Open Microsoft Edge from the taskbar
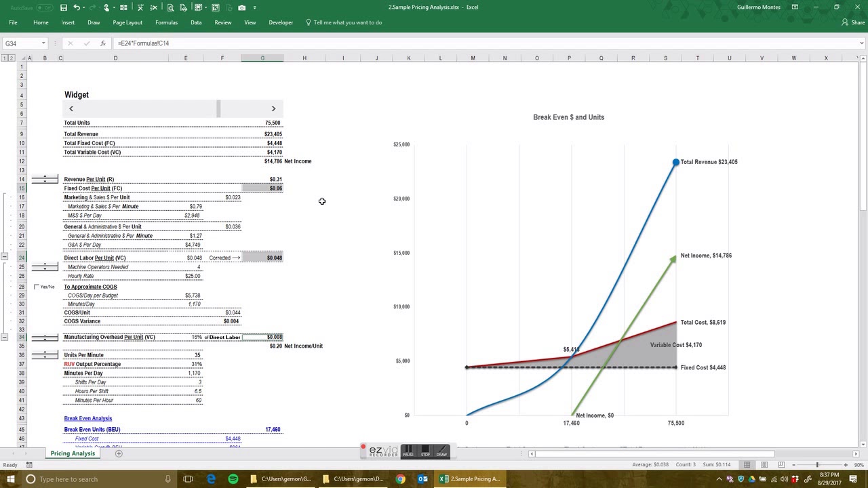 211,479
